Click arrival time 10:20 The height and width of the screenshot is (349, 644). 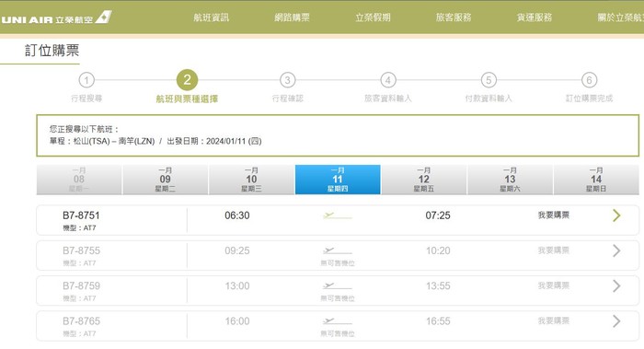[438, 250]
